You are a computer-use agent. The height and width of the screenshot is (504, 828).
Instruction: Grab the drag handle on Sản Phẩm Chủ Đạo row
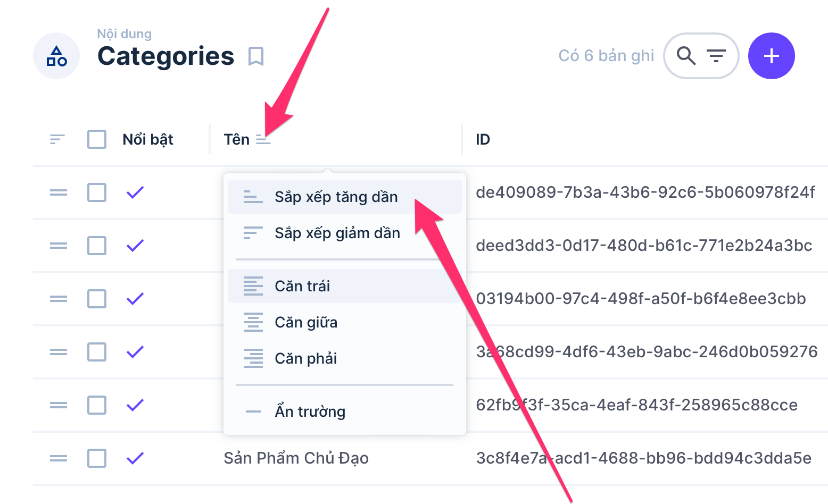pyautogui.click(x=59, y=458)
